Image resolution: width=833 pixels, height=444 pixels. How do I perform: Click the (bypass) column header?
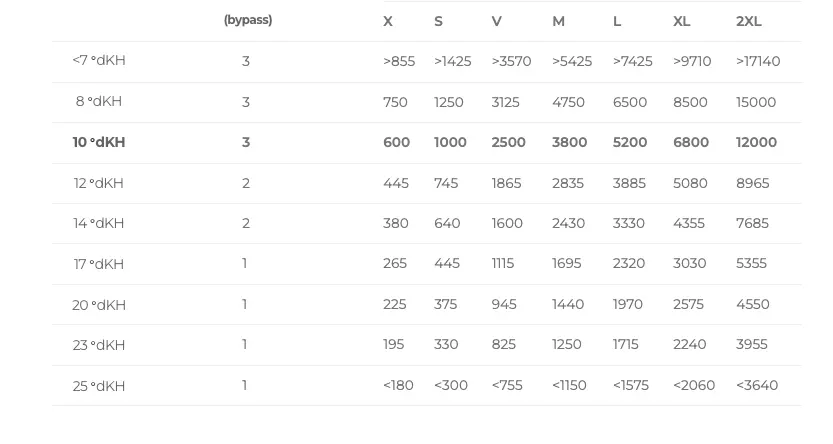pos(248,20)
